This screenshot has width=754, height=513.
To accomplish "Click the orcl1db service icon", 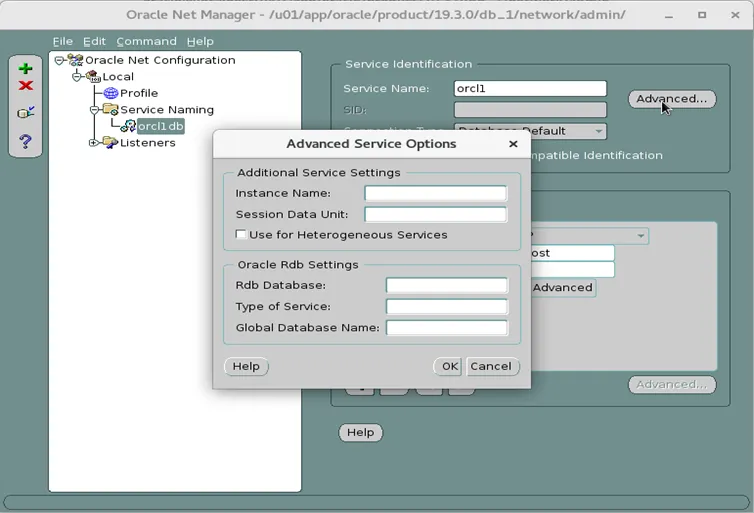I will point(128,126).
